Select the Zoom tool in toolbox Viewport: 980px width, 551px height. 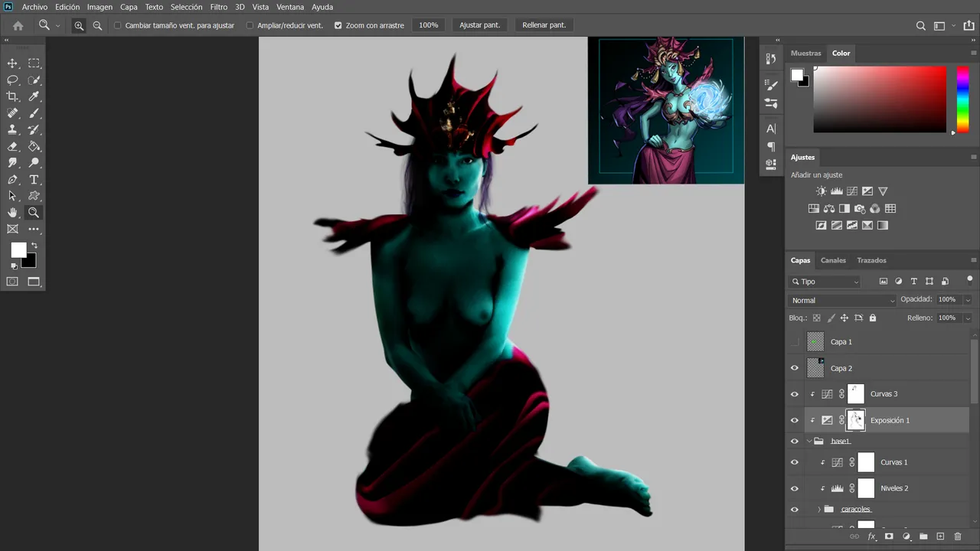coord(34,213)
